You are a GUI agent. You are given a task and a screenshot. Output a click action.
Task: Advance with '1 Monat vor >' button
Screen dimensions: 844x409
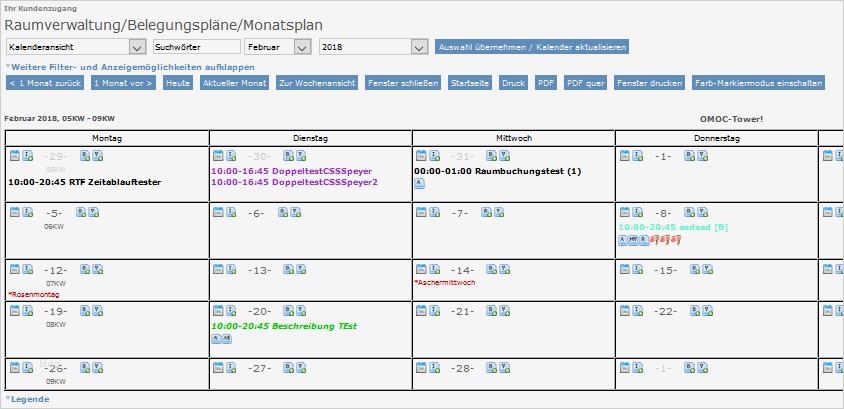point(123,83)
